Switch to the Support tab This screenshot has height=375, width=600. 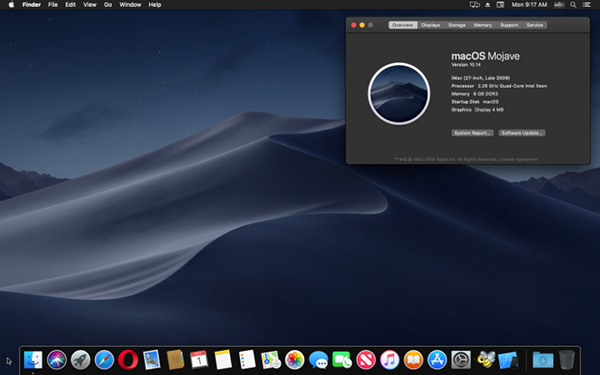509,25
